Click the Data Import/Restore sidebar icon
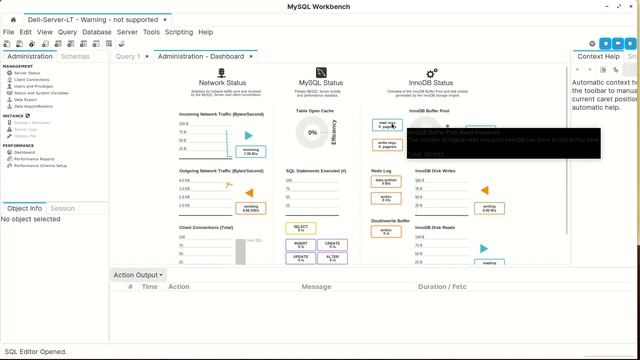 [9, 106]
